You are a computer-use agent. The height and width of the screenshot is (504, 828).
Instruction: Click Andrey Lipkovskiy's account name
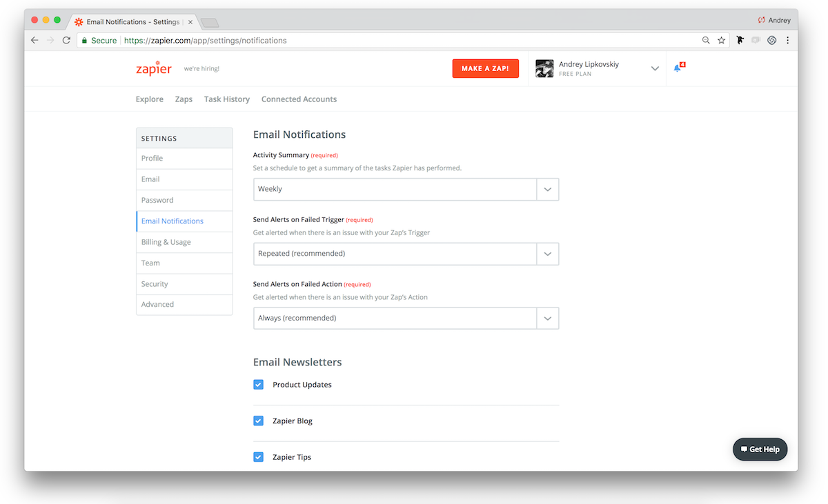click(x=589, y=64)
